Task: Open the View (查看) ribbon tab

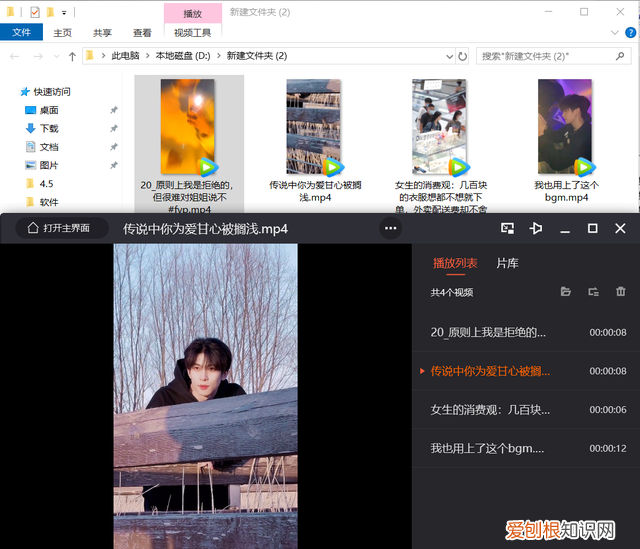Action: tap(142, 33)
